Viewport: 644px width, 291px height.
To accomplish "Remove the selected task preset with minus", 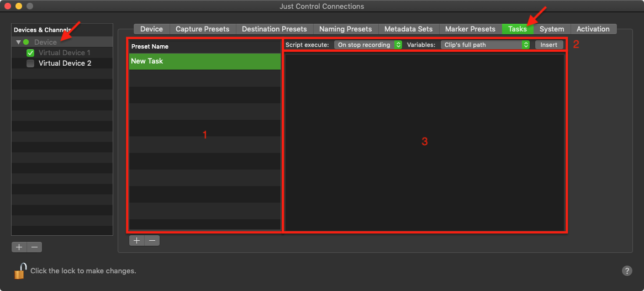I will tap(152, 241).
